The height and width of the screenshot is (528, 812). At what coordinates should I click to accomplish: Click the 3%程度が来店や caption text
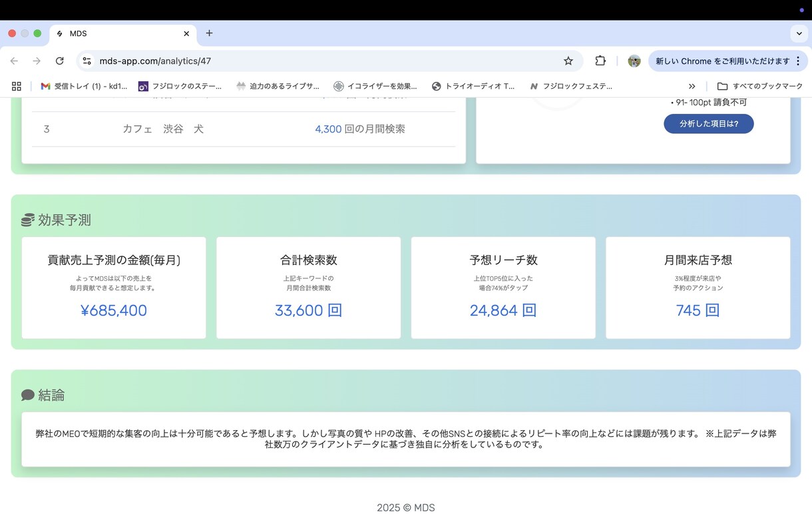pos(698,278)
